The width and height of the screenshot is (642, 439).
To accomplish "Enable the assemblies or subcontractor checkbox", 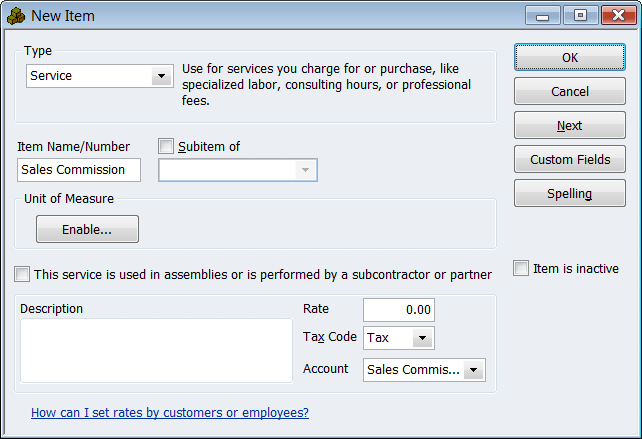I will coord(22,274).
